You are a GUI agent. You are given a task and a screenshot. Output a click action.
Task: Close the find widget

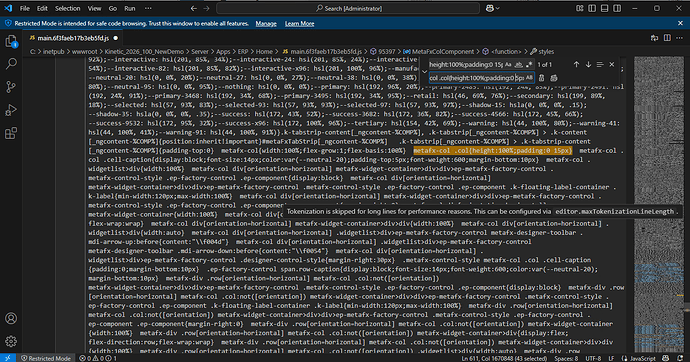612,65
